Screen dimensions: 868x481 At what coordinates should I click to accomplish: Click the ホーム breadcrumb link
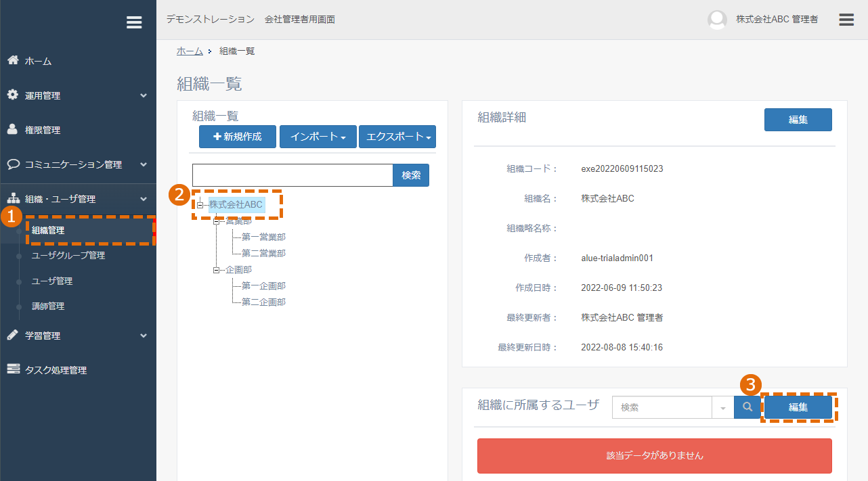click(190, 51)
